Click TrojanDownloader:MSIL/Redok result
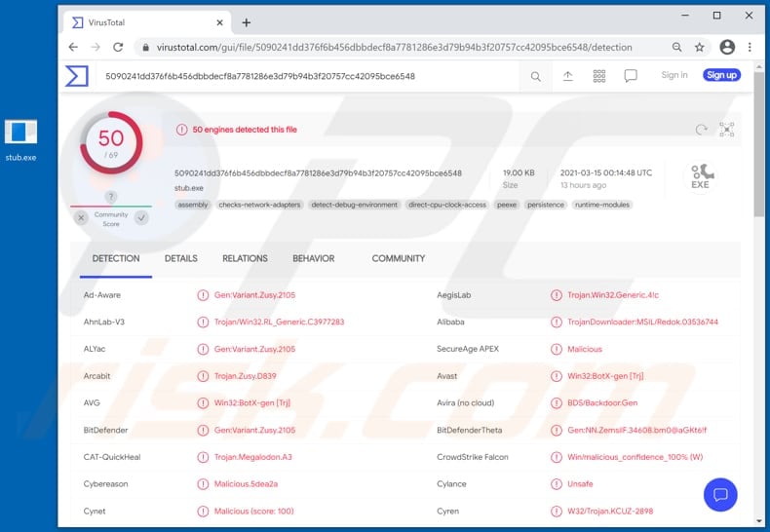Screen dimensions: 770x532 tap(643, 322)
